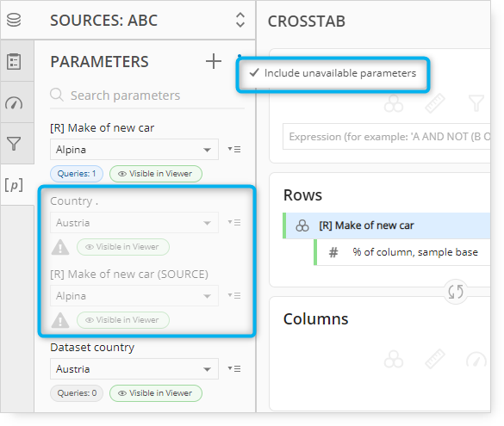Click the ruler icon in Columns section
This screenshot has height=426, width=504.
[434, 359]
